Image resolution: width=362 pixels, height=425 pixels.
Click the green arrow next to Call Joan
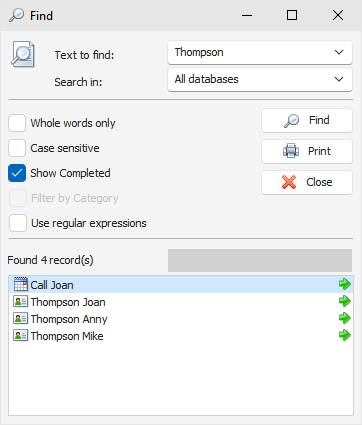[345, 284]
